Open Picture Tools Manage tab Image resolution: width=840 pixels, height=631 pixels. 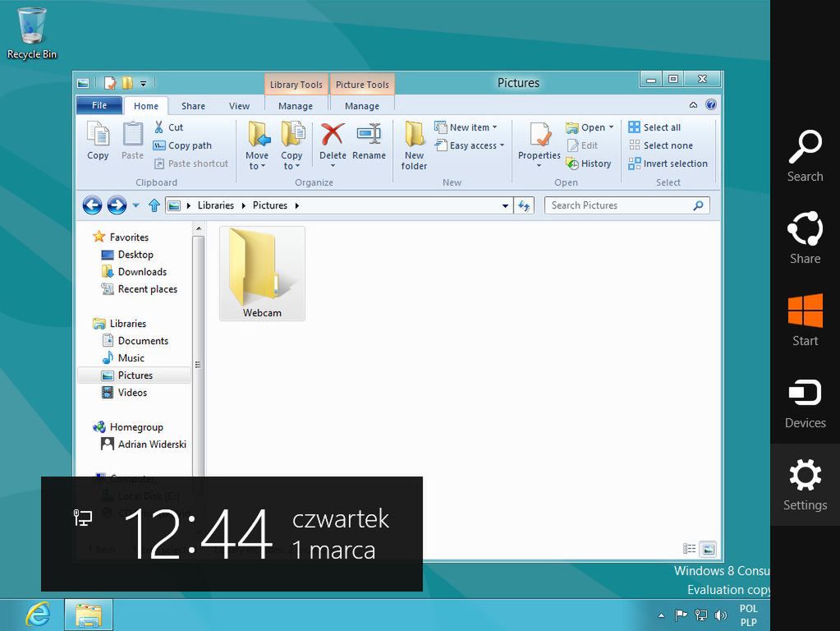(x=362, y=106)
